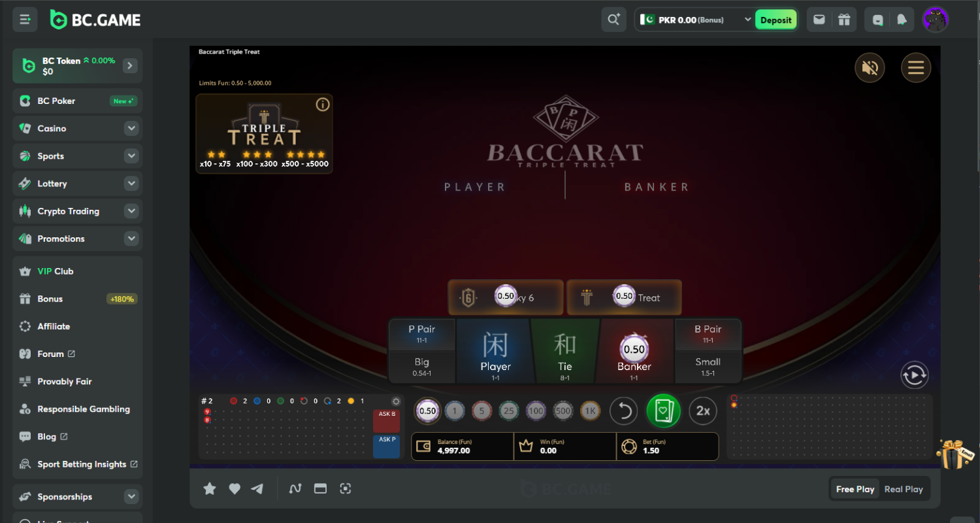Viewport: 980px width, 523px height.
Task: Open the user profile avatar
Action: pos(936,20)
